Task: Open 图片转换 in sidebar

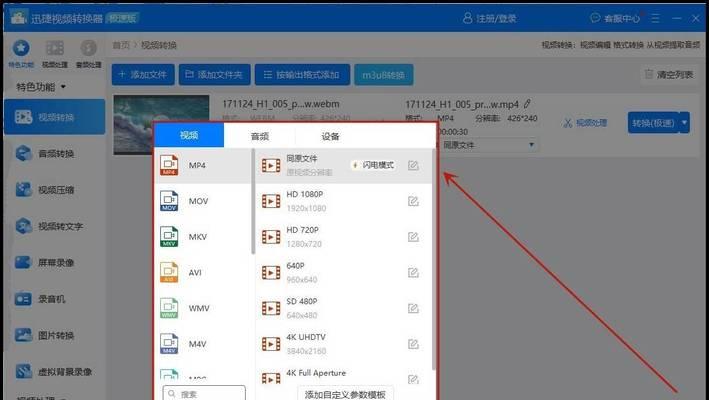Action: [x=55, y=335]
